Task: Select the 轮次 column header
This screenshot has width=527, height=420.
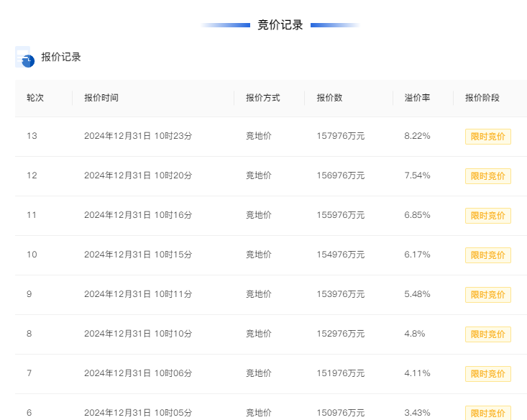Action: click(x=35, y=98)
